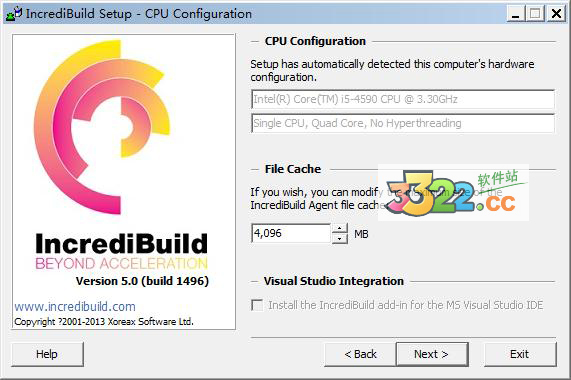Decrease file cache size with down arrow
The height and width of the screenshot is (380, 571).
click(339, 238)
